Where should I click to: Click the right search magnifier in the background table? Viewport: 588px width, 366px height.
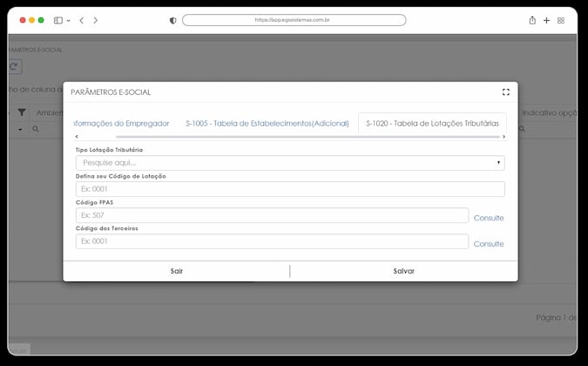pos(522,129)
